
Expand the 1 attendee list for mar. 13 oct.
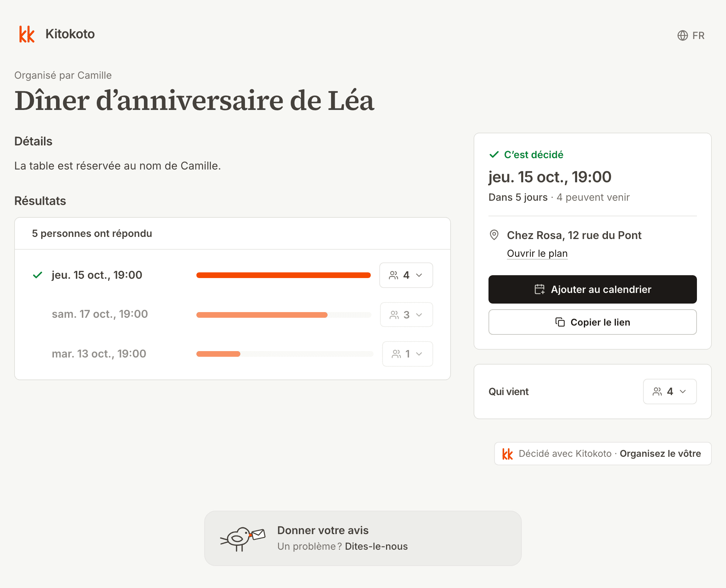coord(407,354)
